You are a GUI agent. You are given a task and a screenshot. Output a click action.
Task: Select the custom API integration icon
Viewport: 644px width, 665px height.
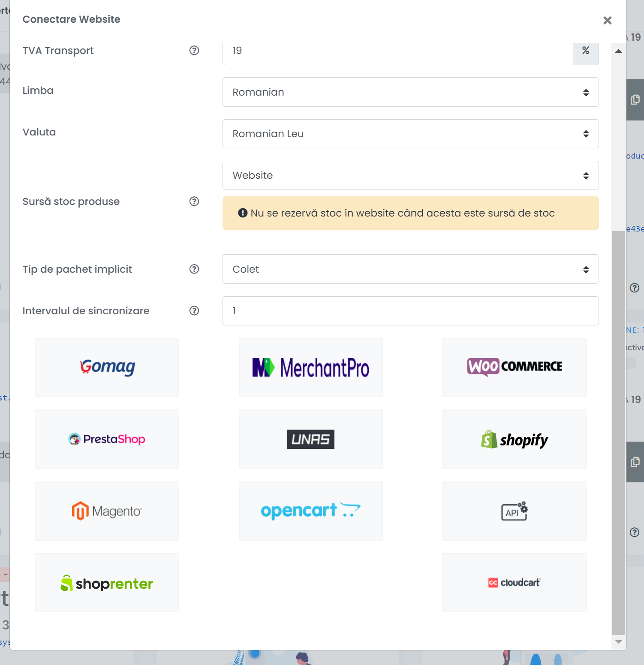pyautogui.click(x=514, y=511)
